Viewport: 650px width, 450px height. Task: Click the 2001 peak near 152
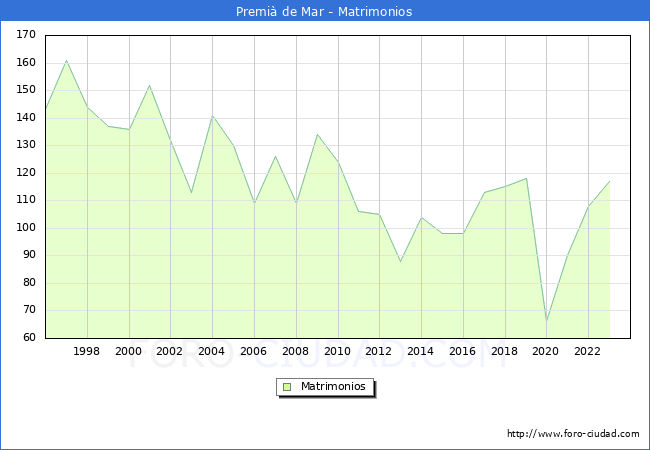pos(150,85)
